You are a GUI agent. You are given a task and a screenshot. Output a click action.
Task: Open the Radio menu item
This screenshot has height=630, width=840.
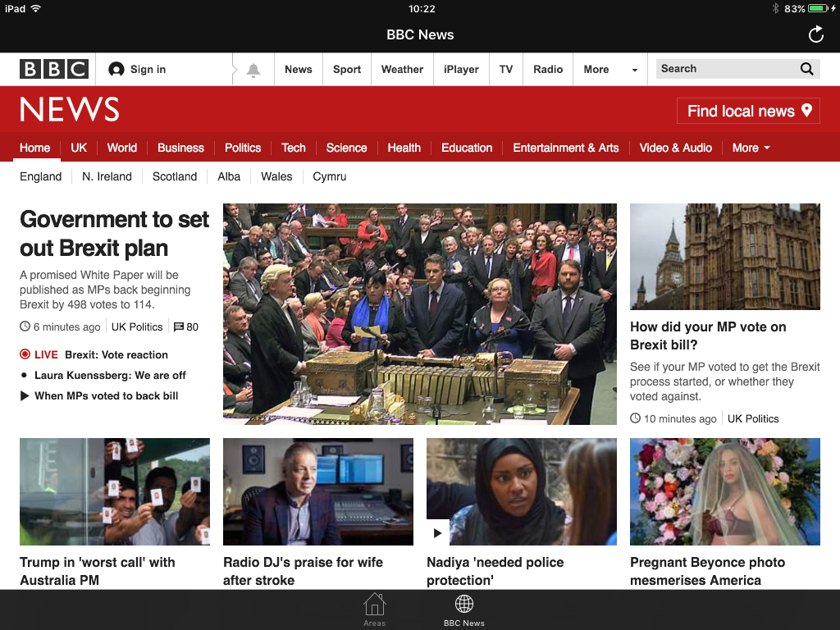click(x=547, y=69)
